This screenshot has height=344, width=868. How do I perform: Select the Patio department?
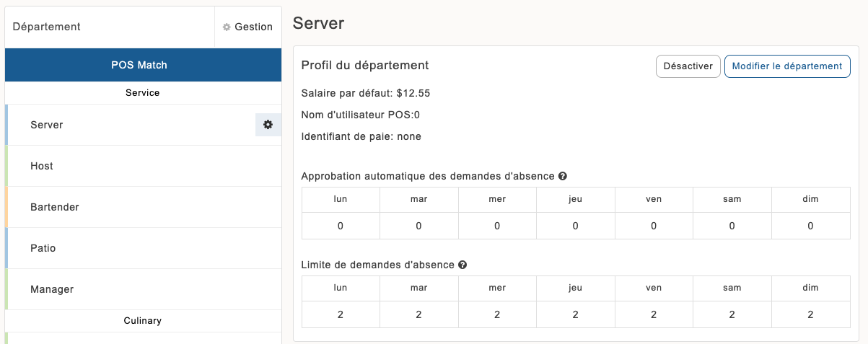[43, 248]
